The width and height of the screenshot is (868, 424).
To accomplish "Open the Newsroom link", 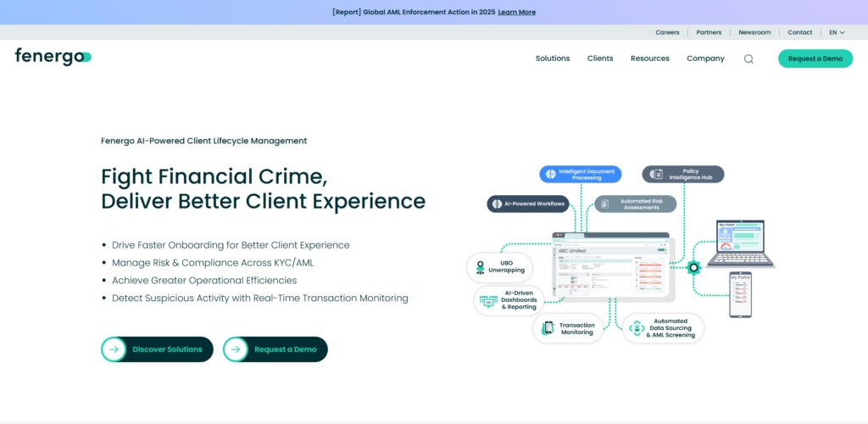I will (754, 33).
